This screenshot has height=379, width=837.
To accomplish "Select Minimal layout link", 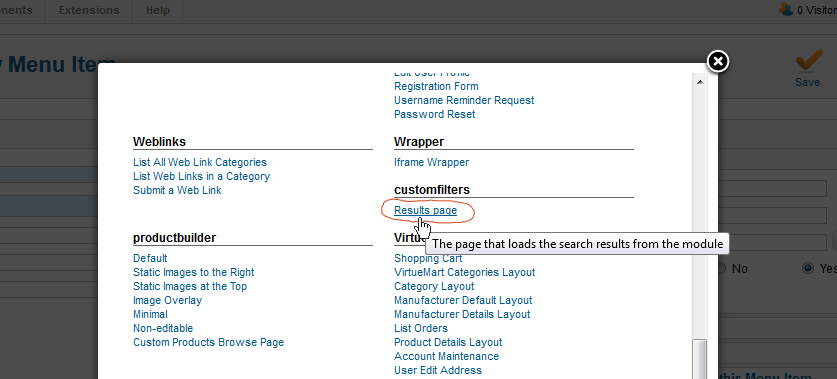I will coord(150,314).
